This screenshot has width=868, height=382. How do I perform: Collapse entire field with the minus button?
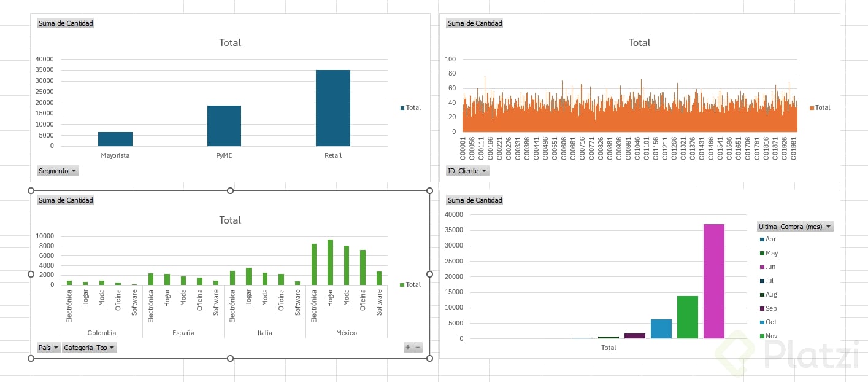(x=418, y=348)
